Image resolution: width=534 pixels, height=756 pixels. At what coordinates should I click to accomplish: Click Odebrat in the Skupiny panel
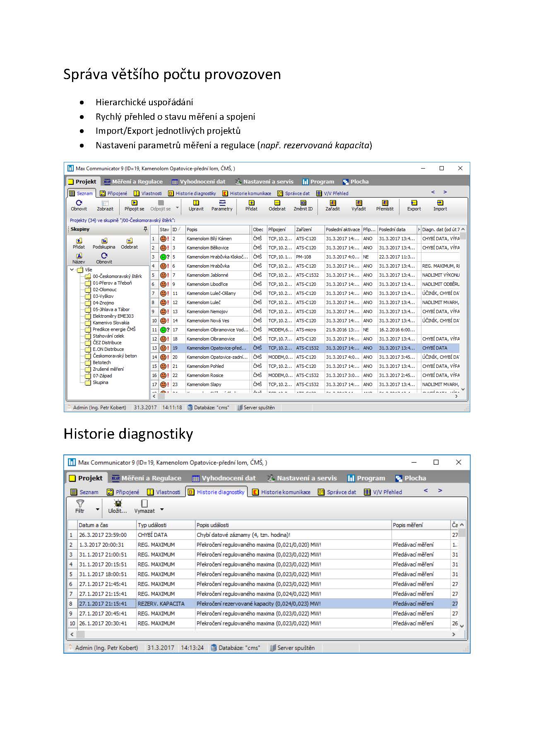[129, 243]
